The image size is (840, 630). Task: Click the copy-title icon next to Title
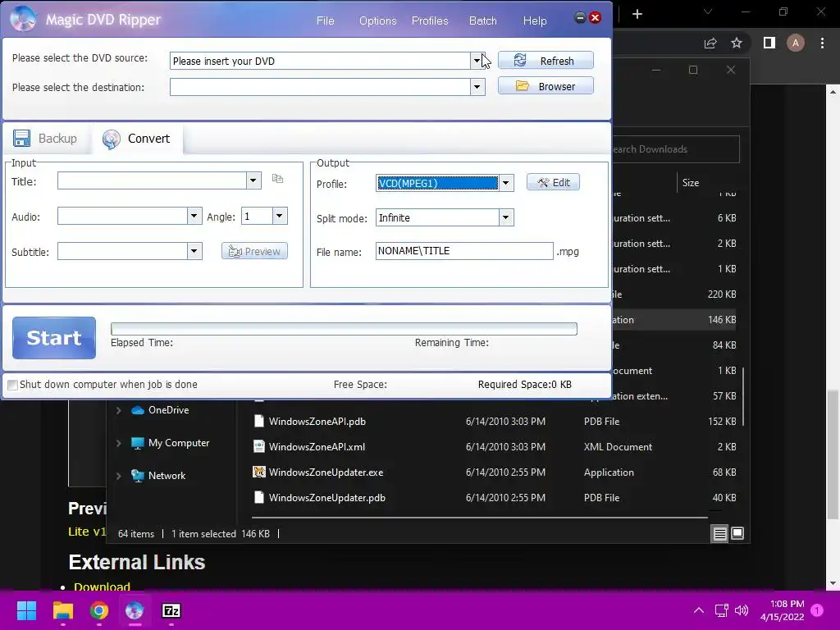click(277, 179)
